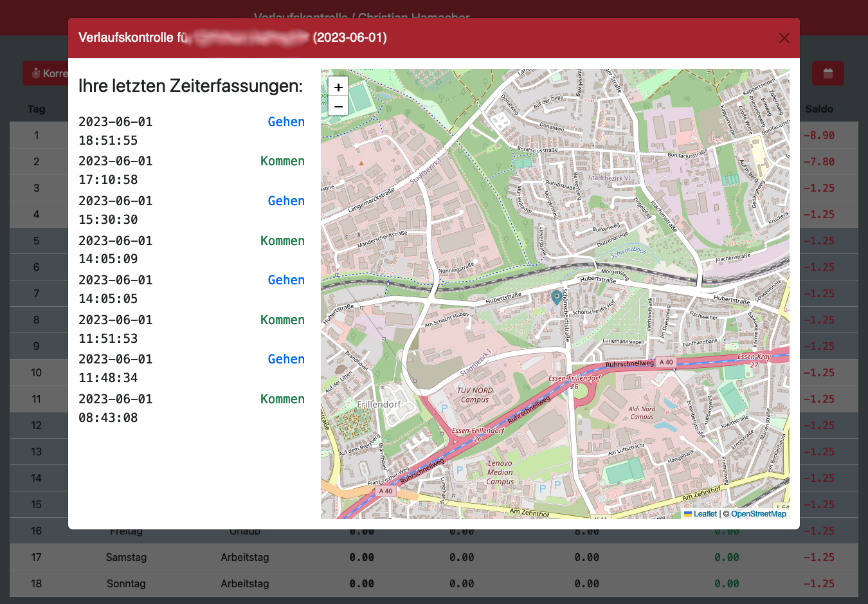Click the Lenovo Medion Campus map label
The image size is (868, 604).
500,472
